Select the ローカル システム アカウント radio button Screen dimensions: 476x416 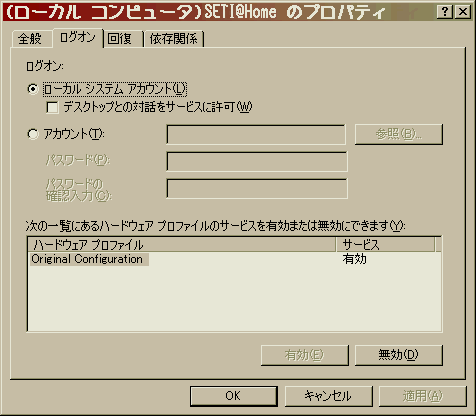pos(33,89)
